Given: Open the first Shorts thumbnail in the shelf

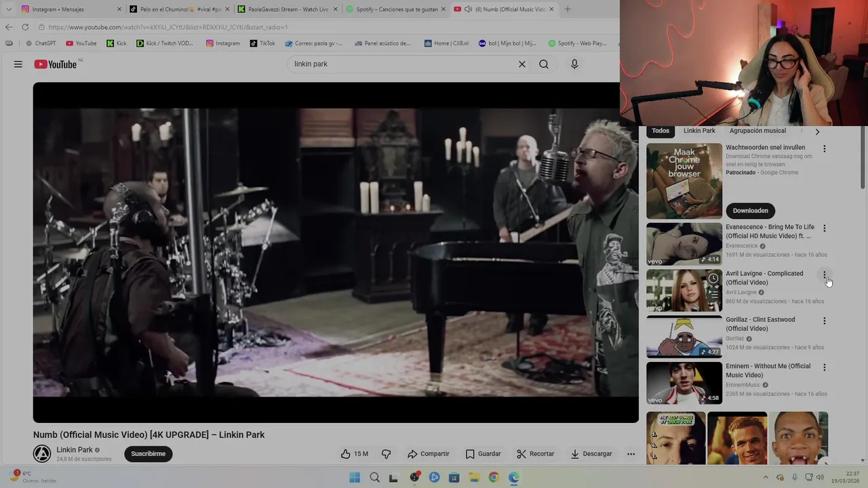Looking at the screenshot, I should pyautogui.click(x=676, y=438).
